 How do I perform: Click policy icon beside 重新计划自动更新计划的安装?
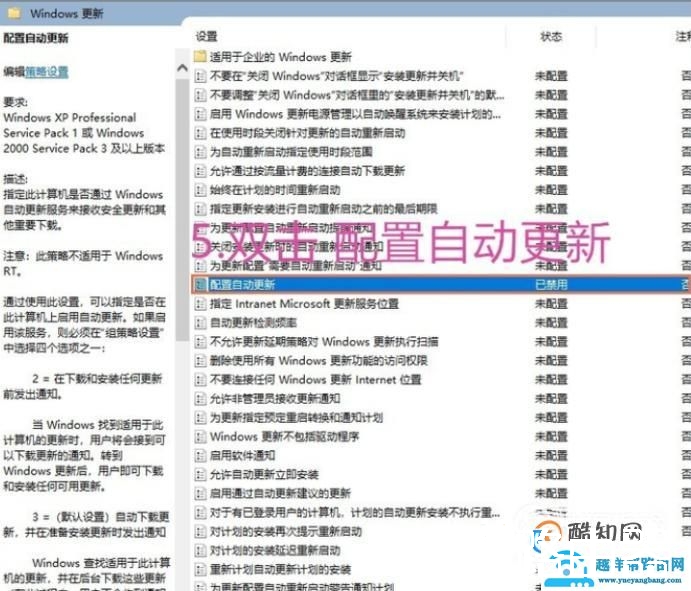click(200, 569)
